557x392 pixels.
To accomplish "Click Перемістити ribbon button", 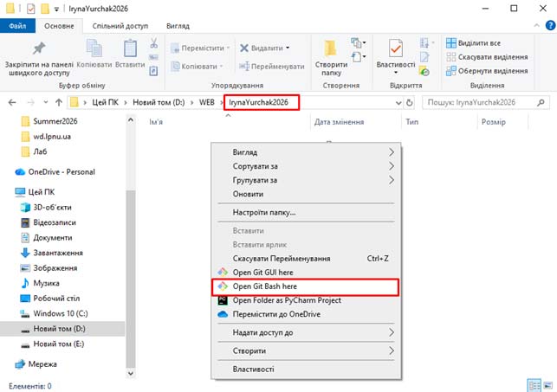I will point(200,48).
